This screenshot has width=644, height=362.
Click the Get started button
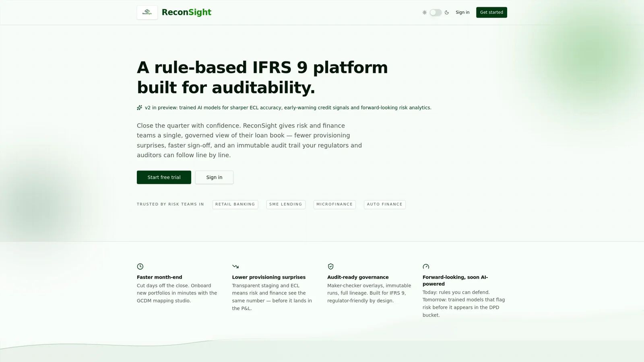tap(491, 12)
